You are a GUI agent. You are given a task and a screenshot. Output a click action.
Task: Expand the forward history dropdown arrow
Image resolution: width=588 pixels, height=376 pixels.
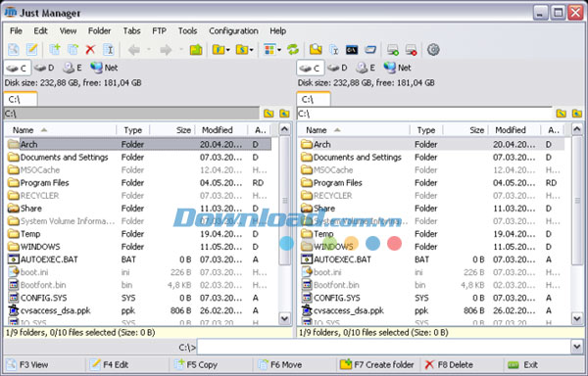point(180,49)
